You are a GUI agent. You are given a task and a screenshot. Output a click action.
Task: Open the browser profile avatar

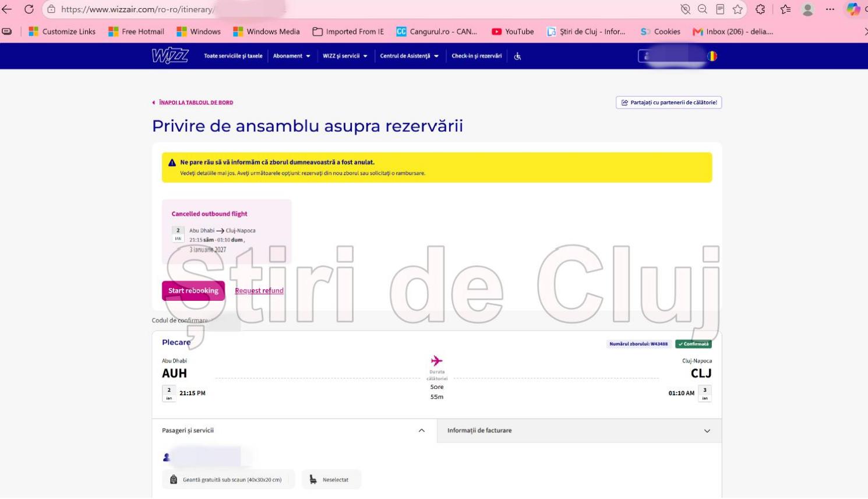[x=807, y=9]
